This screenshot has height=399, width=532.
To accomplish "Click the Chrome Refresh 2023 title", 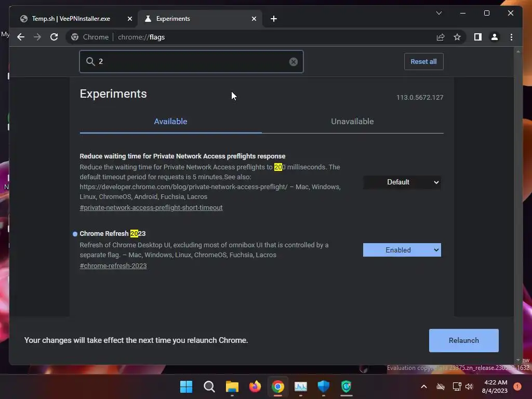I will 113,234.
